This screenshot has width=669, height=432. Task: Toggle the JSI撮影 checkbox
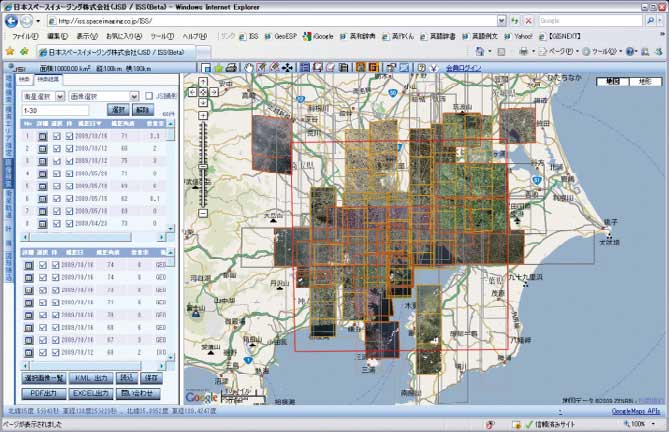(149, 96)
